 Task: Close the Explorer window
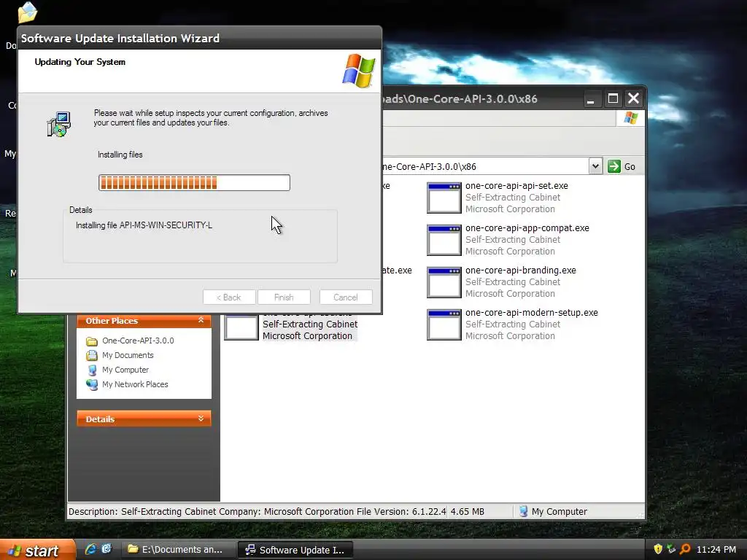tap(634, 98)
